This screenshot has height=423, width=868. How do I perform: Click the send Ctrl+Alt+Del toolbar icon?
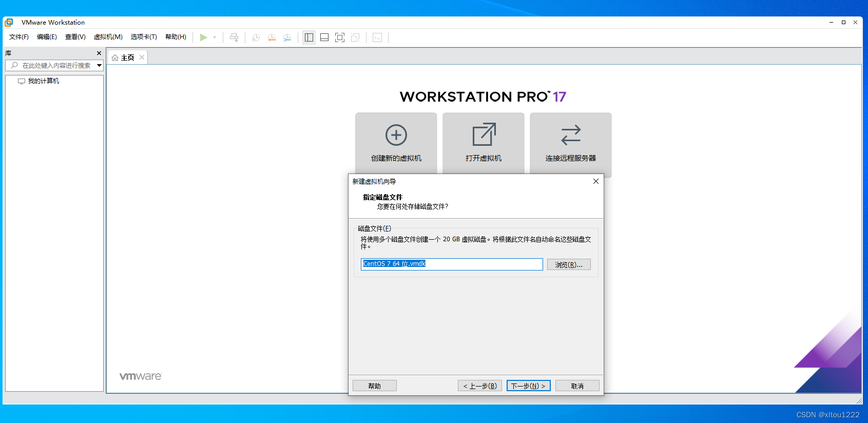coord(234,37)
